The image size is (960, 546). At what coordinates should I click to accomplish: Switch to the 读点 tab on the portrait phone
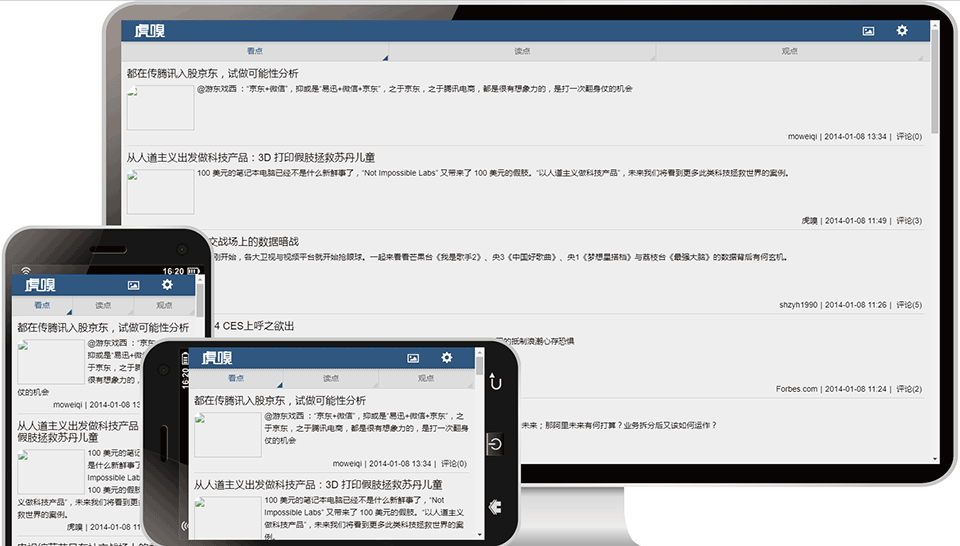[x=103, y=305]
